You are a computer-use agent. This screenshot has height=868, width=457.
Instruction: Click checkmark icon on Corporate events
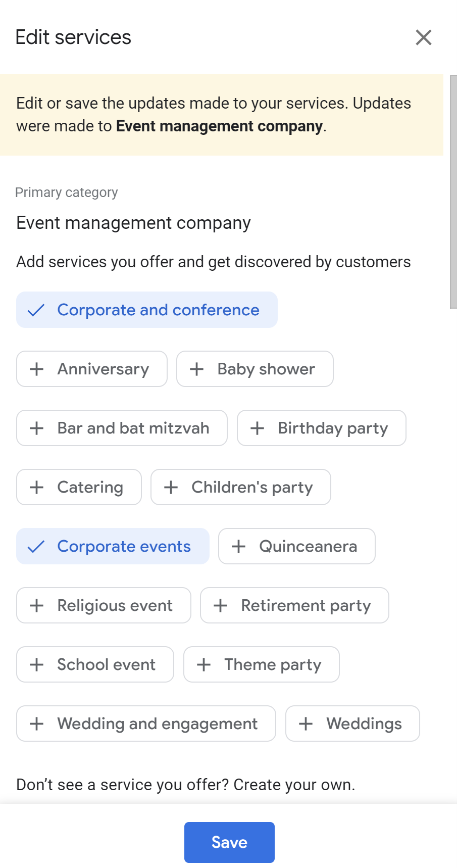click(x=36, y=546)
